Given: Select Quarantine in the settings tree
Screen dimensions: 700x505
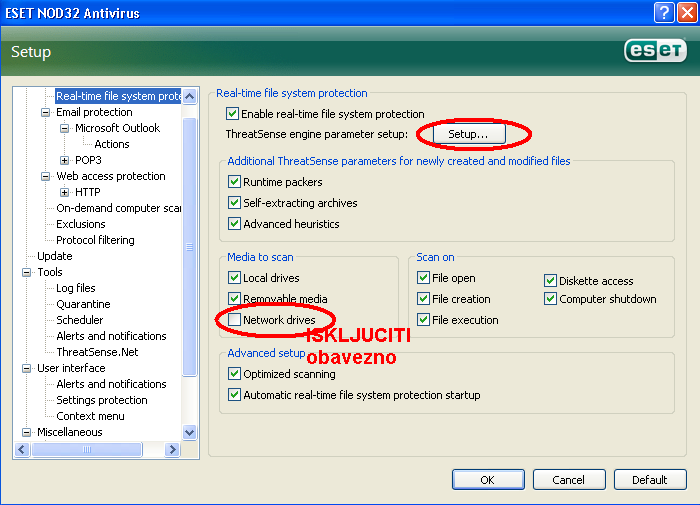Looking at the screenshot, I should (x=83, y=304).
